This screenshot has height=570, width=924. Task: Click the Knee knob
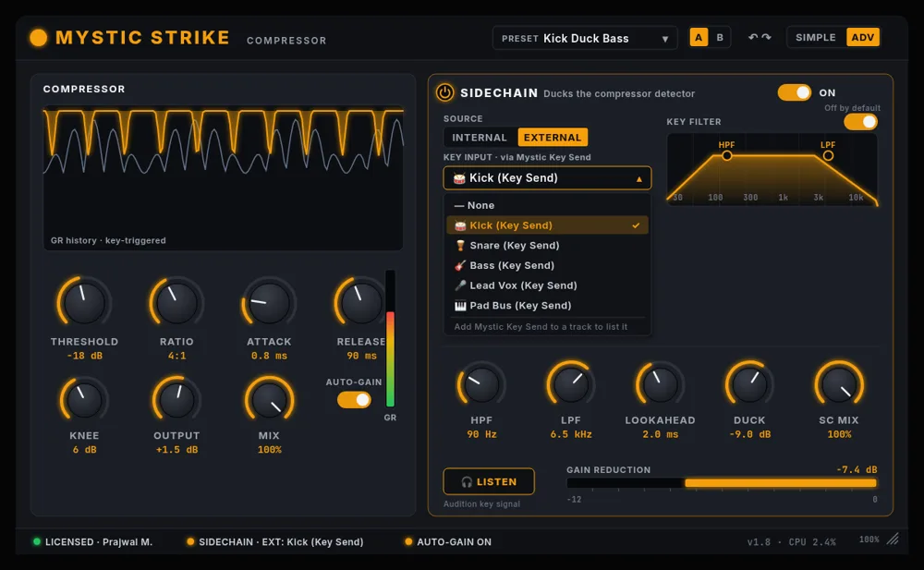coord(84,400)
